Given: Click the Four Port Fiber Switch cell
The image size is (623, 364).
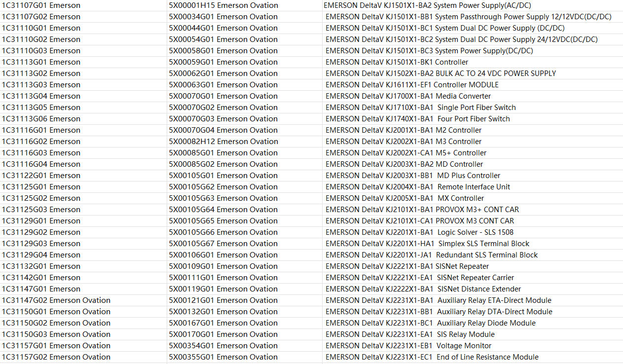Looking at the screenshot, I should (417, 119).
